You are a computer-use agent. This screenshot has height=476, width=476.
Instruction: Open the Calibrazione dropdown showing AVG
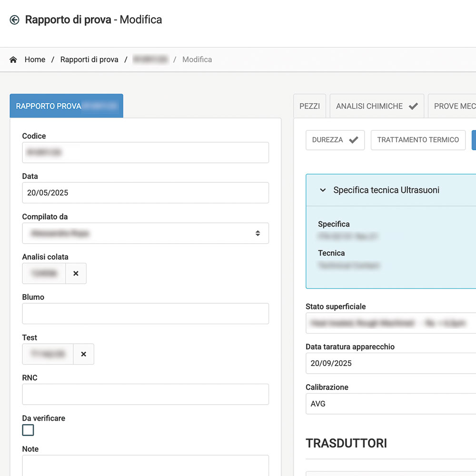coord(390,404)
